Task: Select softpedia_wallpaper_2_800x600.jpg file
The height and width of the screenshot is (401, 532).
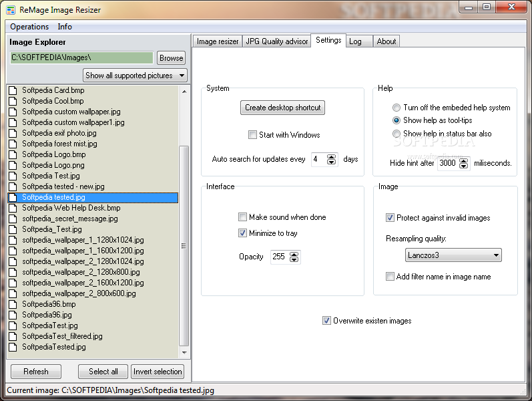Action: click(79, 293)
